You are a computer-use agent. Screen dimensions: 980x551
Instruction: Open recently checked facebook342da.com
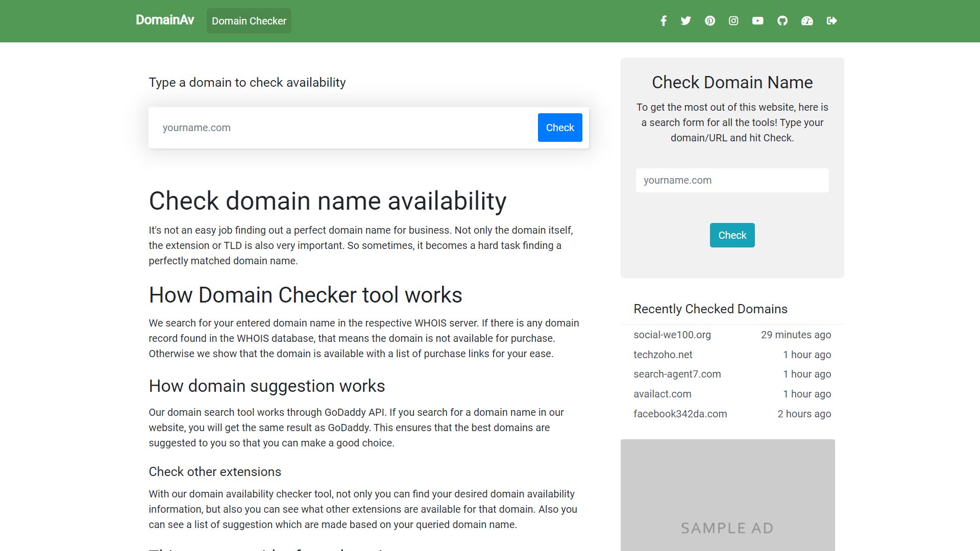point(680,414)
